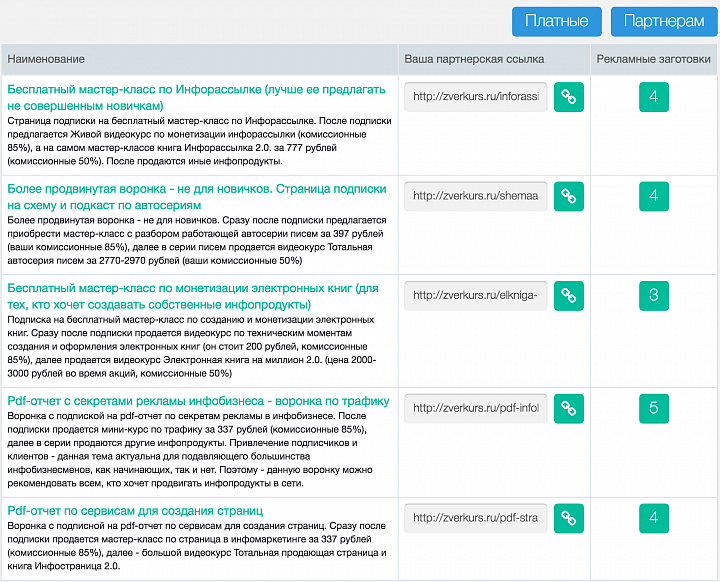This screenshot has height=582, width=720.
Task: Open the Платные tab
Action: (x=557, y=21)
